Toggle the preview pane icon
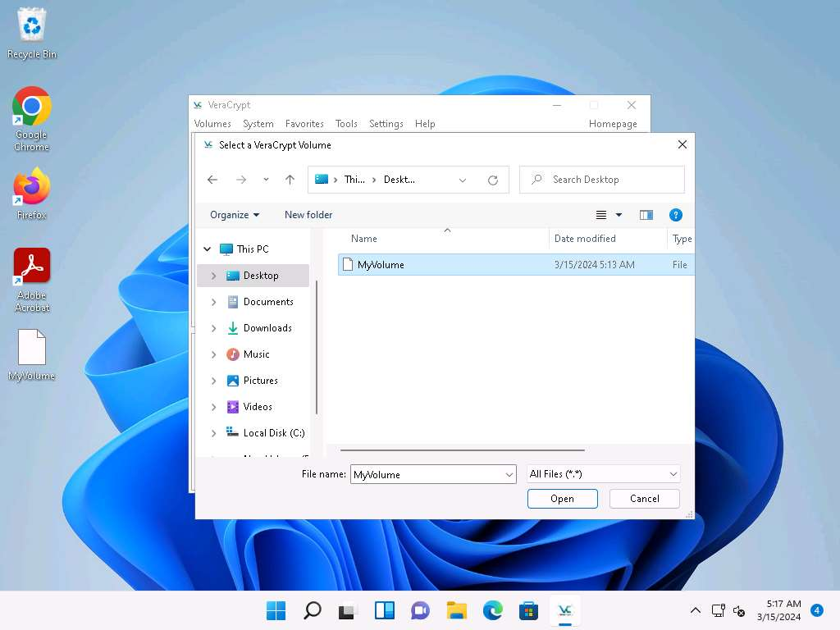840x630 pixels. coord(646,215)
